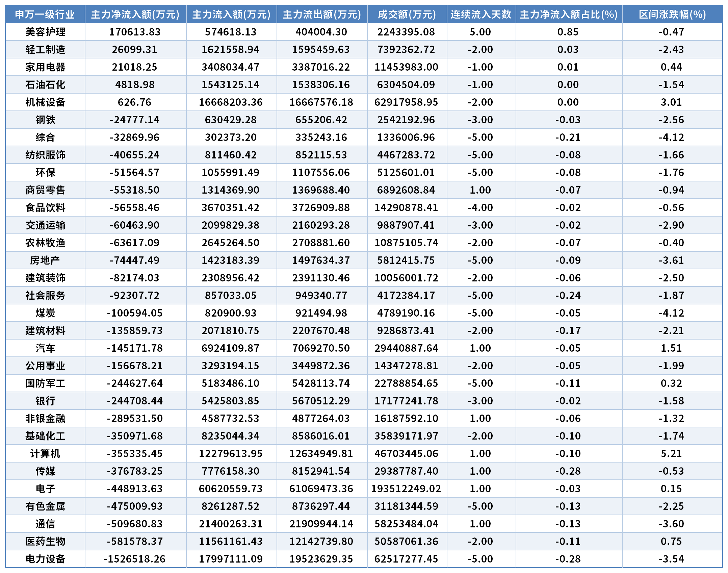Click the 石油石化 industry name
The width and height of the screenshot is (728, 573).
[x=45, y=85]
